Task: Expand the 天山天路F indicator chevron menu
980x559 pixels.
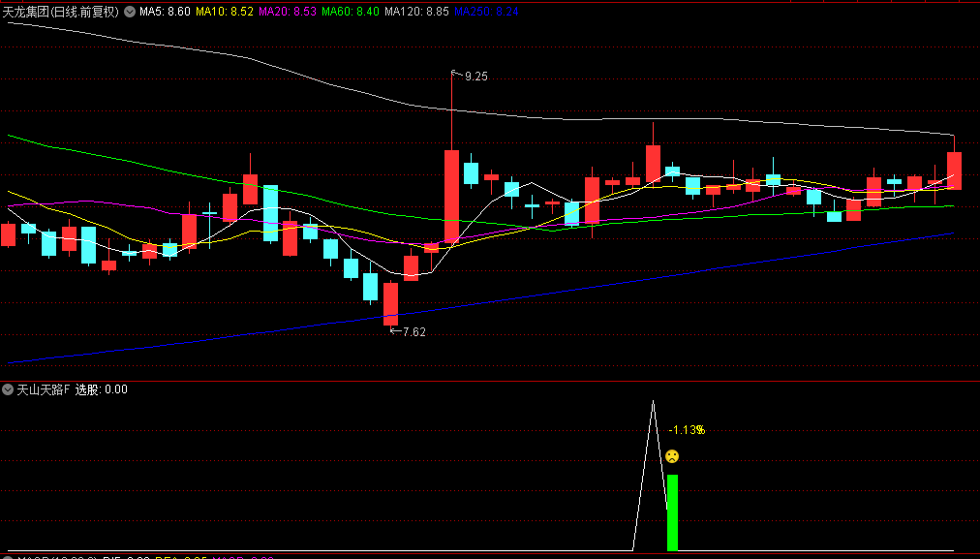Action: click(x=8, y=389)
